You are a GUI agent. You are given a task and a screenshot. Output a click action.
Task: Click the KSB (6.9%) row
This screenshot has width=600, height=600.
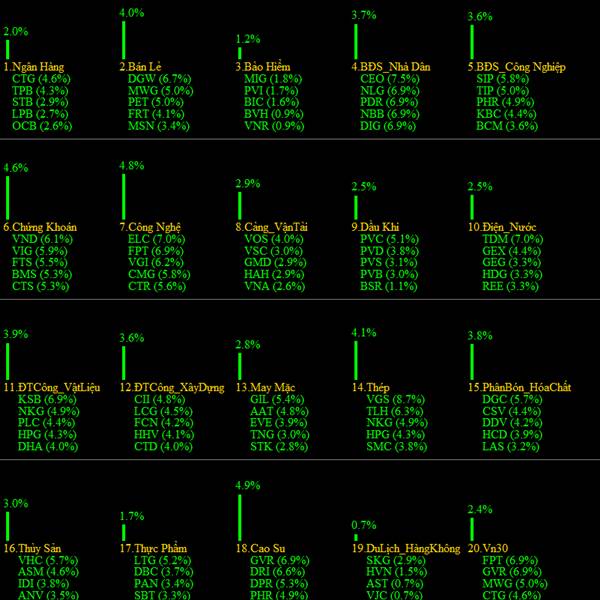click(x=47, y=399)
